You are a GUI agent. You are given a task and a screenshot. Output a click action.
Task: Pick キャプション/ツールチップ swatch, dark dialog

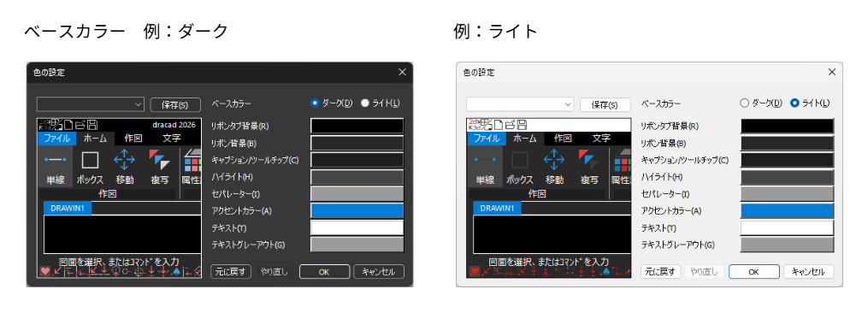click(x=357, y=160)
